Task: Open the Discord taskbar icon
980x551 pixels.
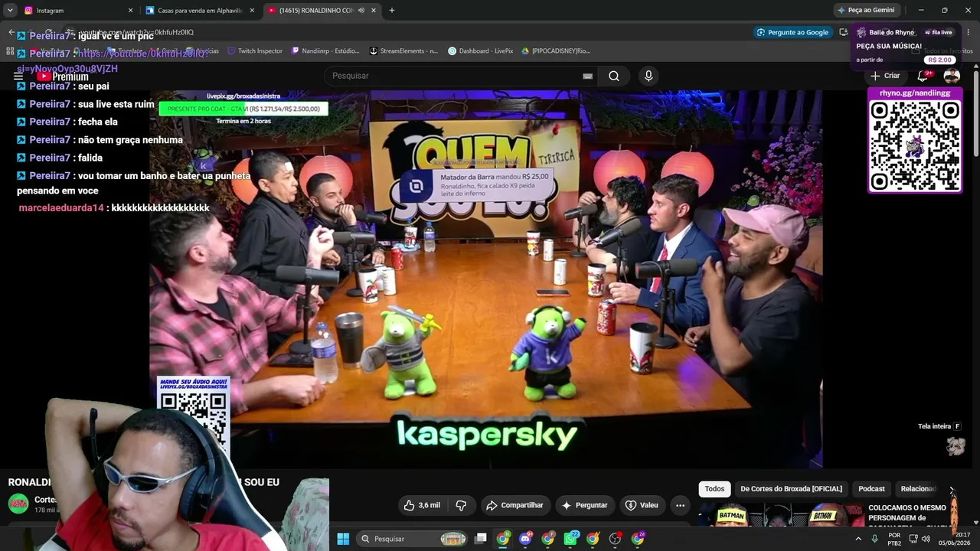Action: [x=525, y=539]
